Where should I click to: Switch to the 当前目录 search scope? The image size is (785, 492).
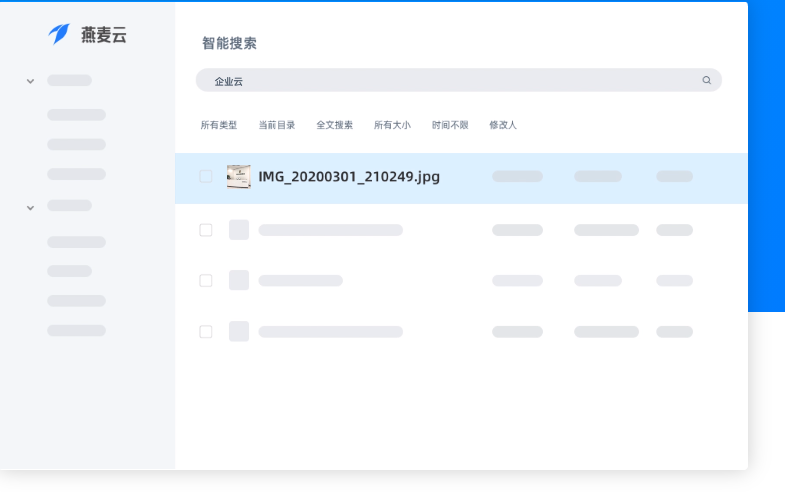[277, 125]
